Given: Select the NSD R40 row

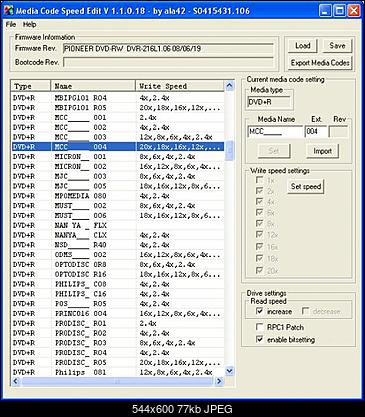Looking at the screenshot, I should [118, 245].
